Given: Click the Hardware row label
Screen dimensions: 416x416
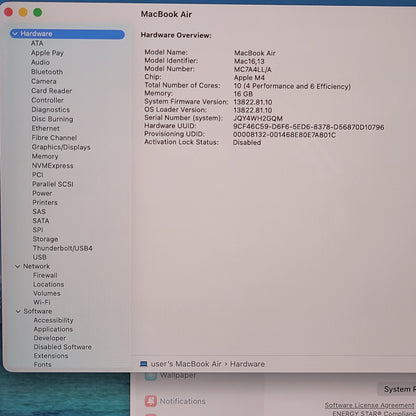Looking at the screenshot, I should click(36, 34).
